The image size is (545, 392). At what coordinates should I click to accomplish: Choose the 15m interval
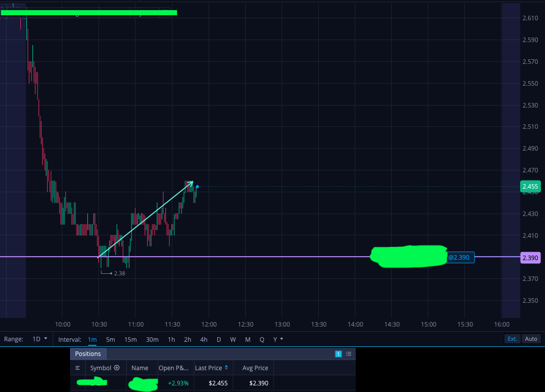click(x=130, y=340)
